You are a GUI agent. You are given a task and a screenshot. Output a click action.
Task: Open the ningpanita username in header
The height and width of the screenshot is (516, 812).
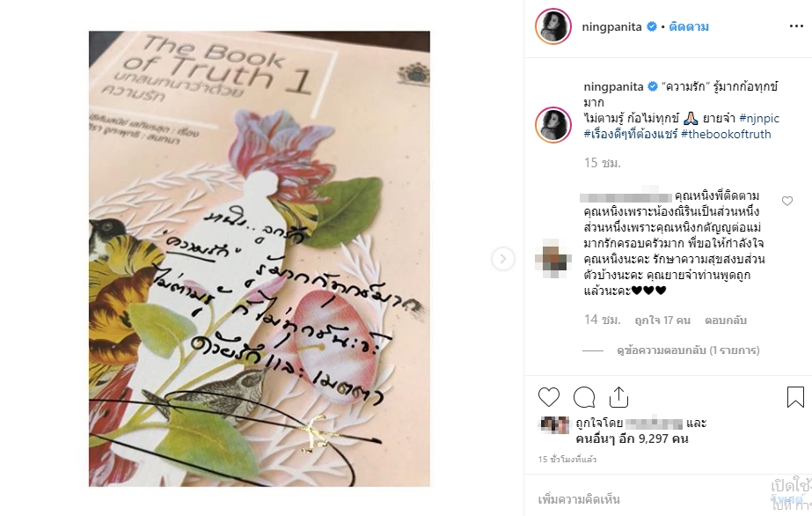click(x=611, y=26)
